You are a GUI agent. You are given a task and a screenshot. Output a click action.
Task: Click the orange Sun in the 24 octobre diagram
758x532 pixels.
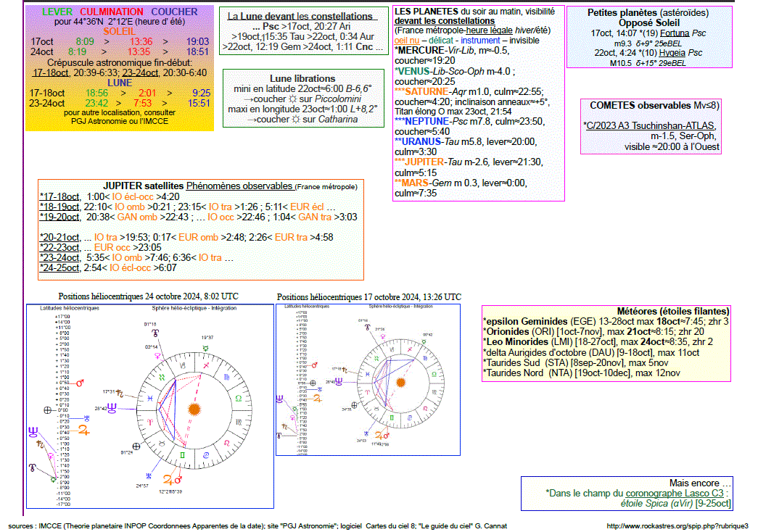pyautogui.click(x=194, y=410)
